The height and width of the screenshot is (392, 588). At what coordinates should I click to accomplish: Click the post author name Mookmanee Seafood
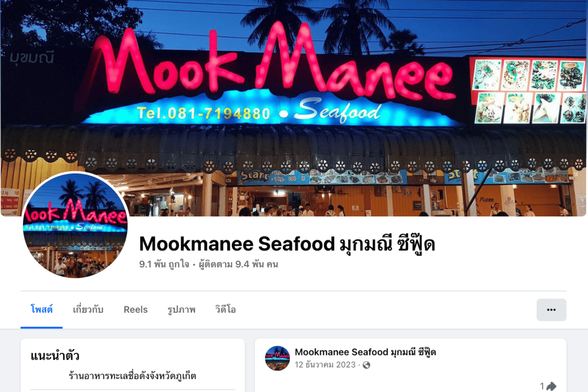click(365, 352)
